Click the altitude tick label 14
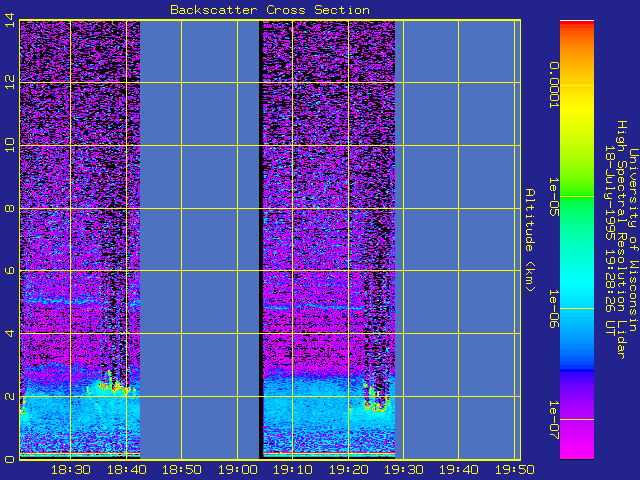The width and height of the screenshot is (640, 480). click(x=9, y=20)
